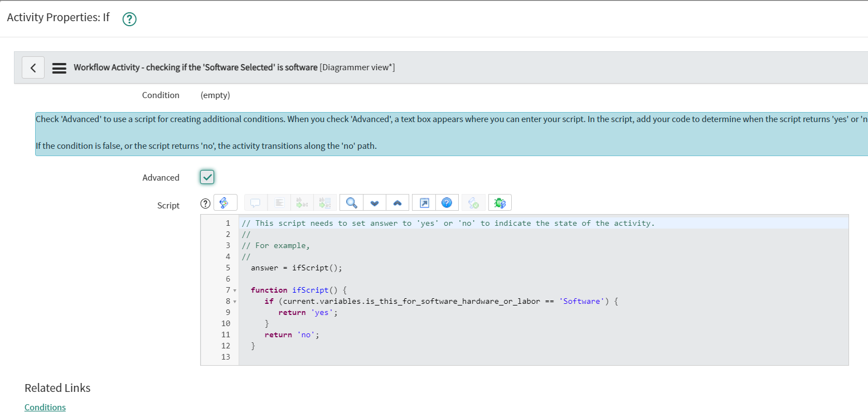
Task: Click the back arrow button in the header
Action: click(x=33, y=67)
